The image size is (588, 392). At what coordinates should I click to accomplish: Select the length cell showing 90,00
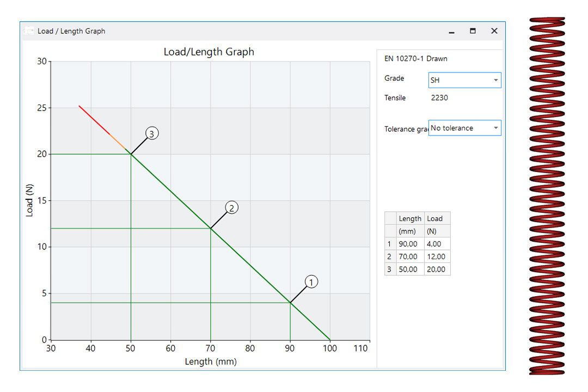pyautogui.click(x=408, y=244)
